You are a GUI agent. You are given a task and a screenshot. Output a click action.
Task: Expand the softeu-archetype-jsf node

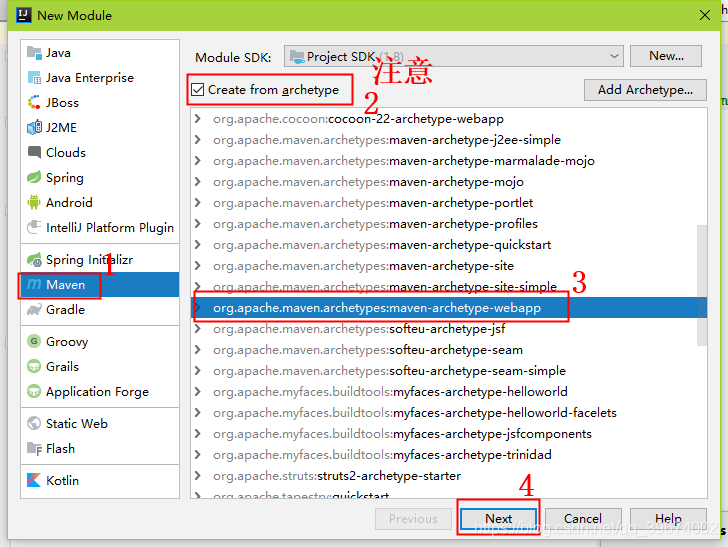point(198,329)
